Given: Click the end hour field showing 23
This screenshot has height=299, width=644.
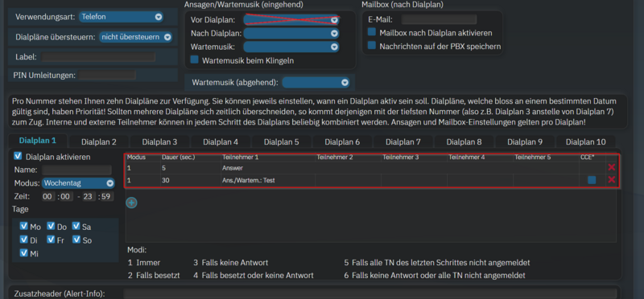Looking at the screenshot, I should 89,196.
